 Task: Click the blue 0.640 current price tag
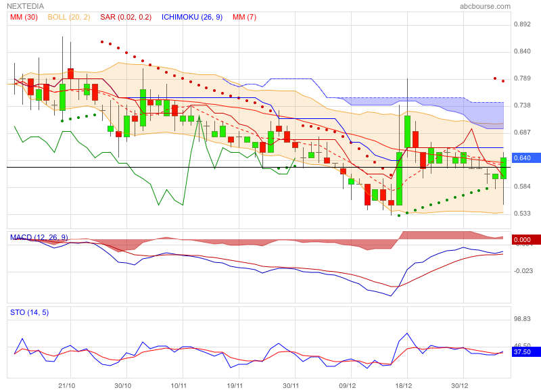[526, 158]
